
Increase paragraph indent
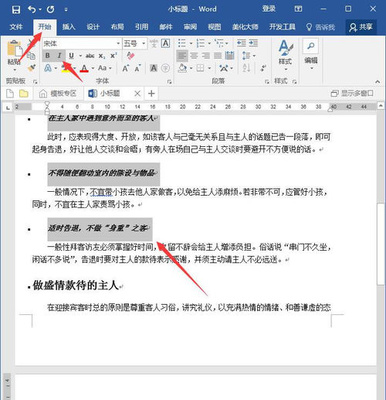[x=253, y=43]
